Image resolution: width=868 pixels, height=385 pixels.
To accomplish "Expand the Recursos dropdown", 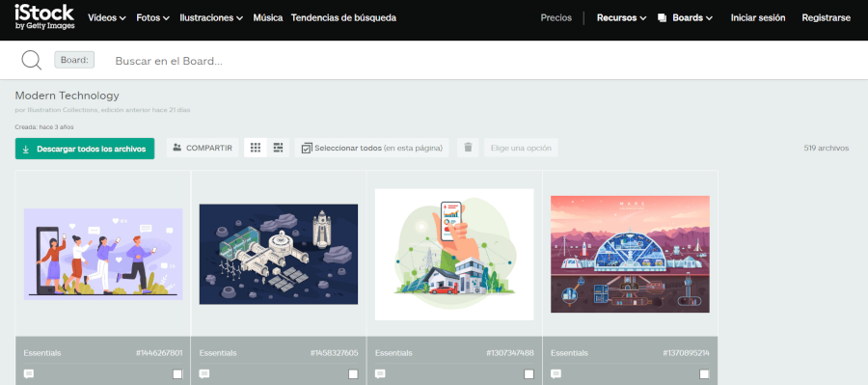I will tap(622, 17).
